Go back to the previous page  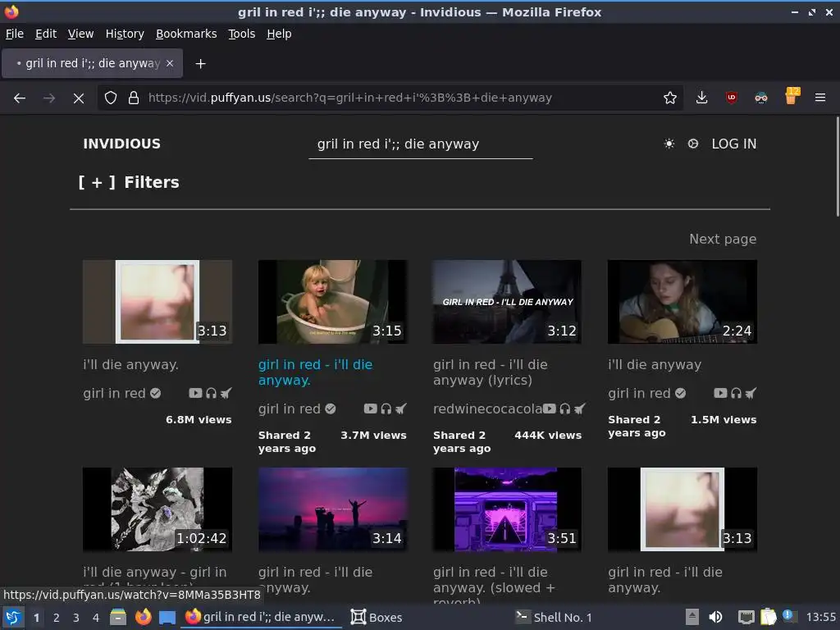(20, 98)
